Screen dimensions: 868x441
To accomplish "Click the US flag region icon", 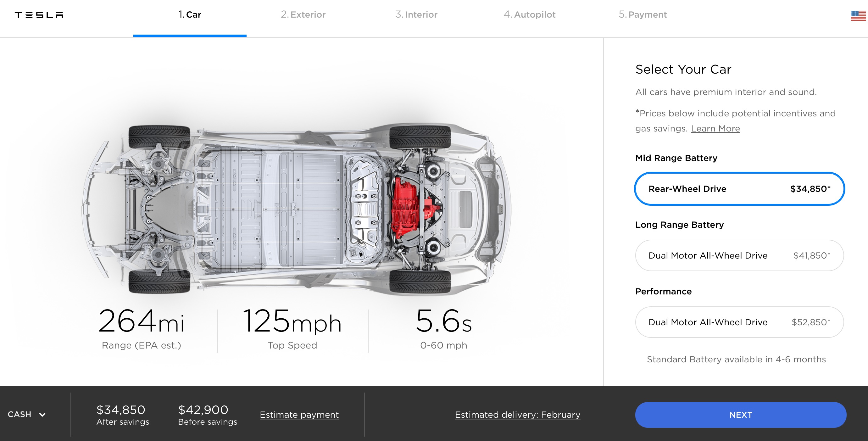I will pos(858,15).
